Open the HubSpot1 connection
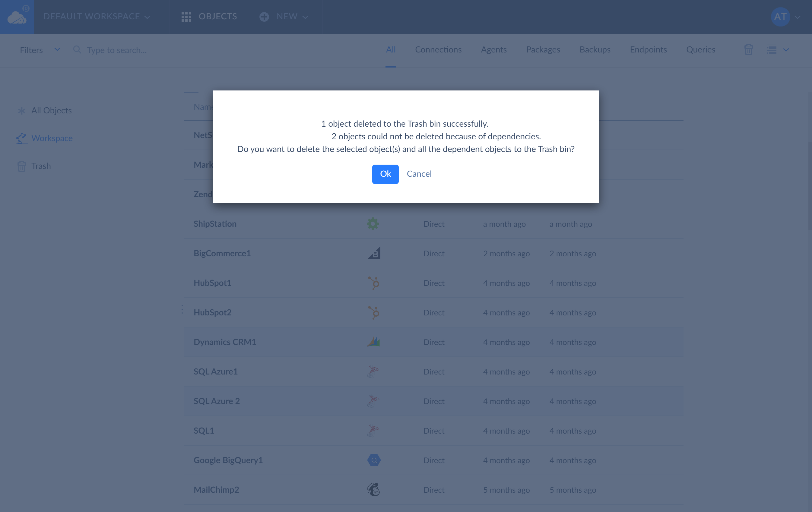 point(212,283)
